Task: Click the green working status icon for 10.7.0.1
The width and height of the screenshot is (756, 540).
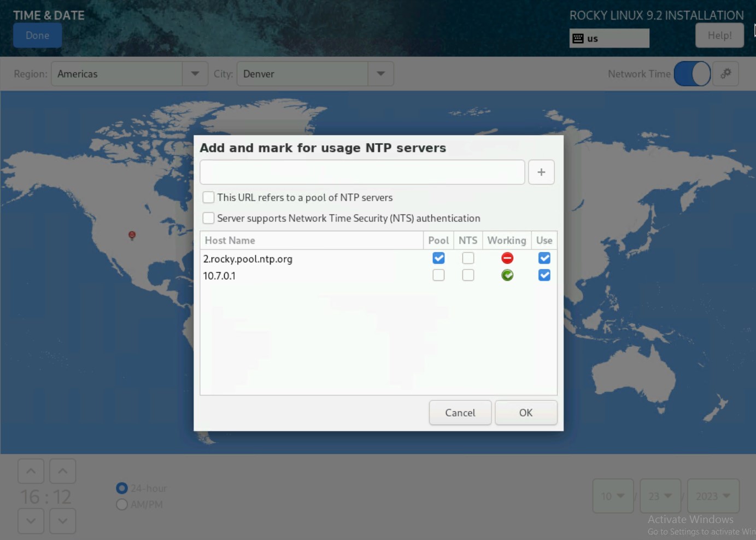Action: point(507,275)
